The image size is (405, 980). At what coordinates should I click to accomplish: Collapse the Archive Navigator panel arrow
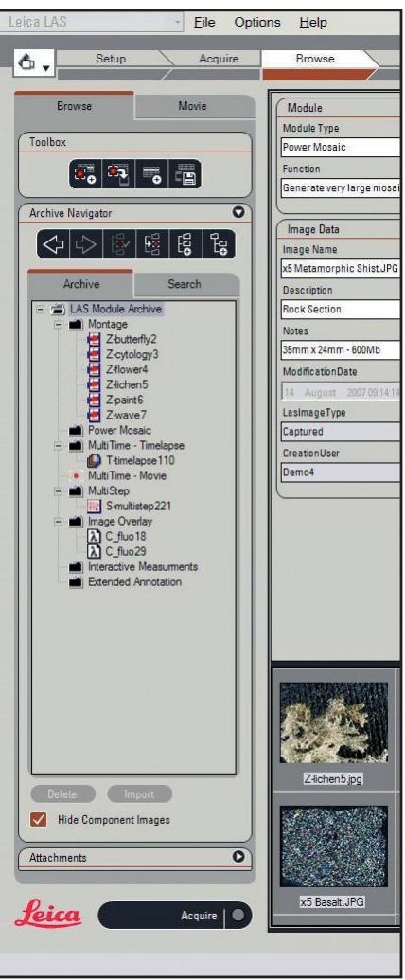238,212
